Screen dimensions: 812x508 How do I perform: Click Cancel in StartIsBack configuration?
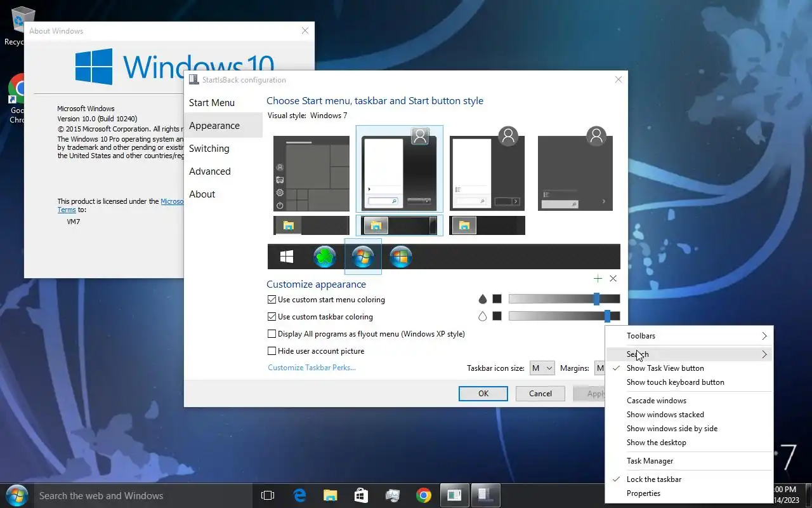pyautogui.click(x=540, y=394)
